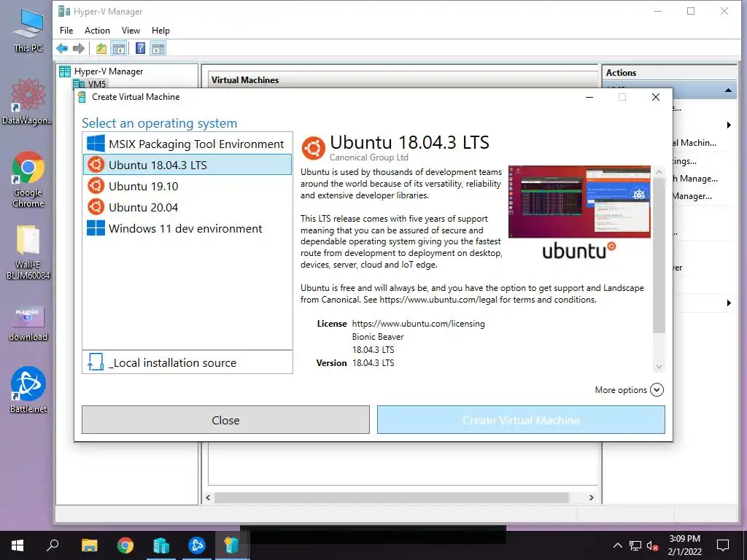Switch to Hyper-V Manager taskbar icon
The image size is (747, 560).
pyautogui.click(x=161, y=545)
